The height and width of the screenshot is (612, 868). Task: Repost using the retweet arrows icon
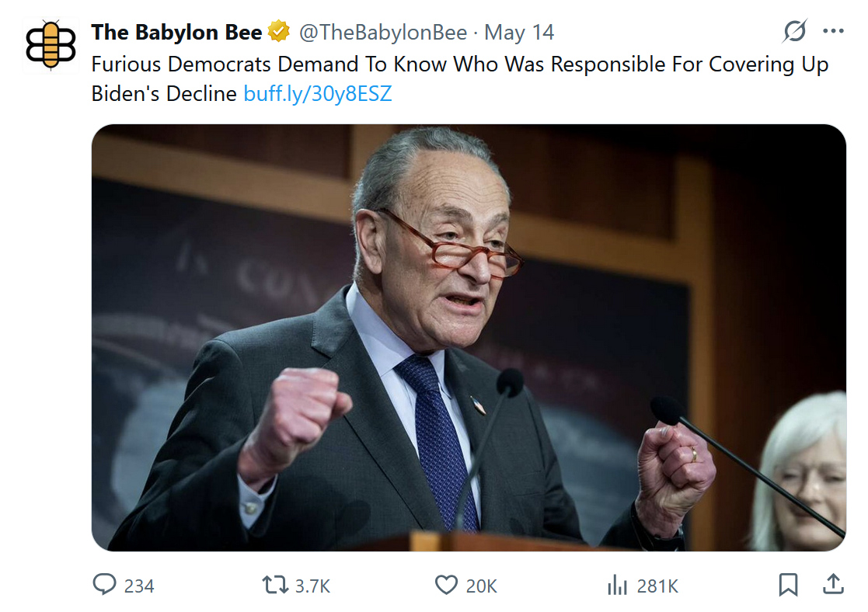275,585
